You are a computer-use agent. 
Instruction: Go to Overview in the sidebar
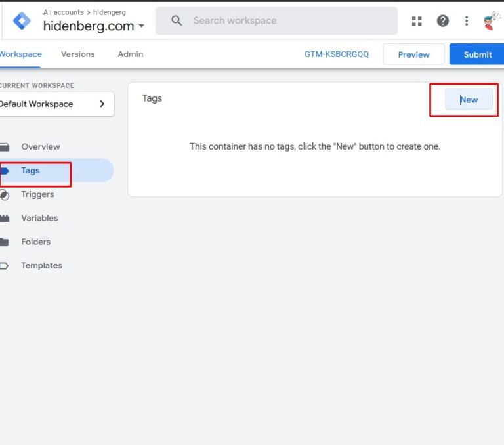[x=40, y=147]
